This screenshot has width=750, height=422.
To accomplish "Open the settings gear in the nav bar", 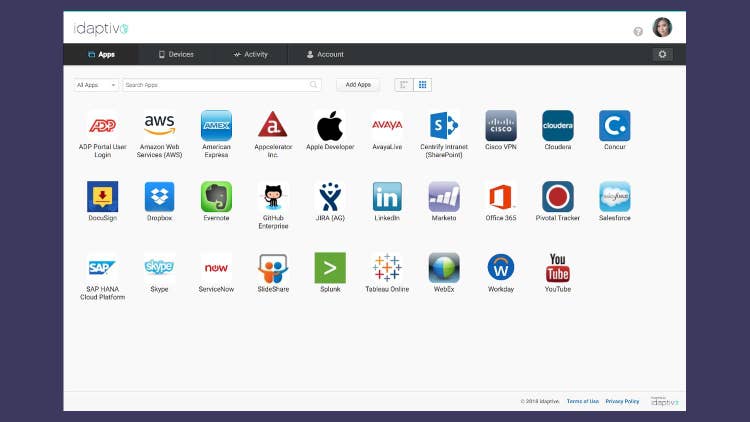I will (662, 54).
